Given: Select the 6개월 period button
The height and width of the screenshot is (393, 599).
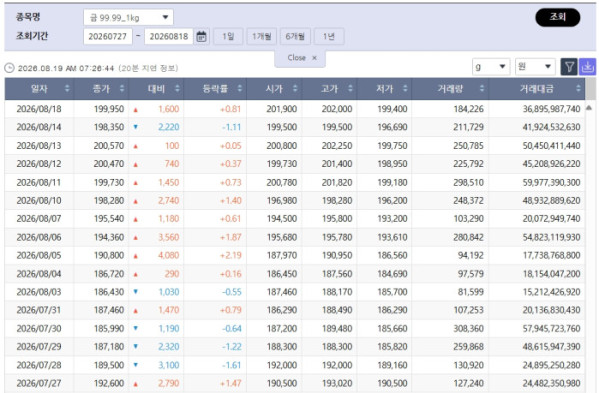Looking at the screenshot, I should click(x=295, y=37).
